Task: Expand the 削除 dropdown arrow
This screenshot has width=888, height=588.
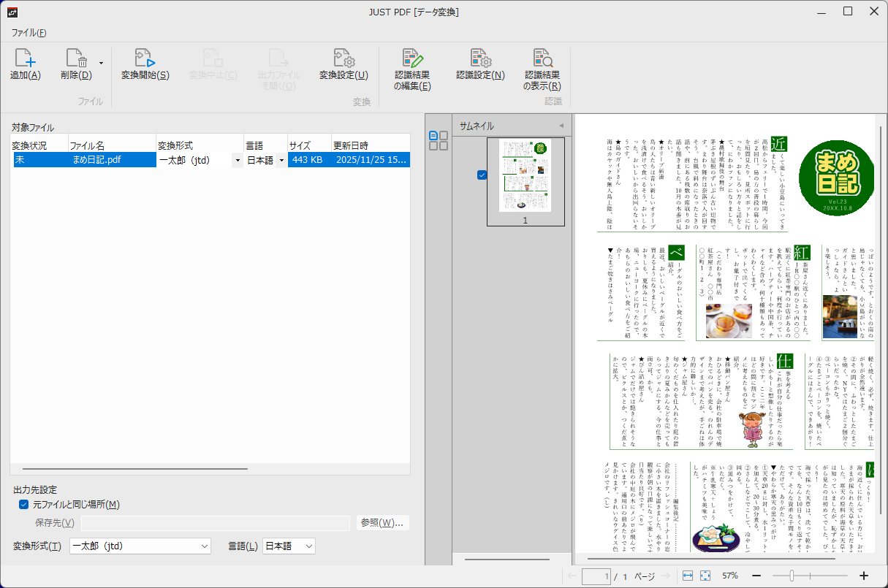Action: click(101, 63)
